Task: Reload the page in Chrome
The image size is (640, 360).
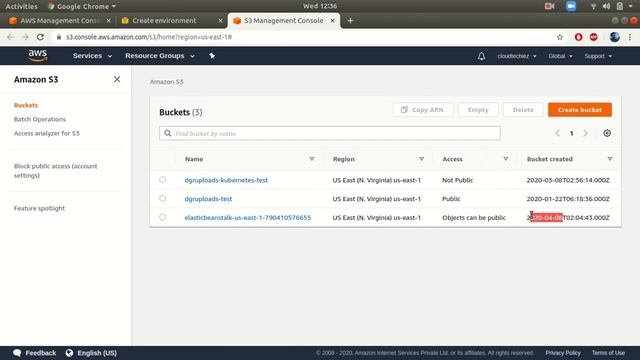Action: pyautogui.click(x=40, y=37)
